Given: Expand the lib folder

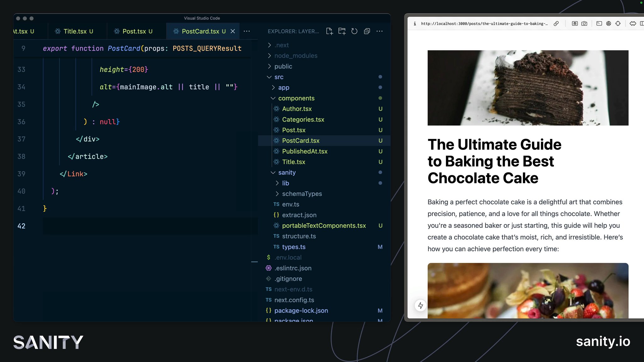Looking at the screenshot, I should [277, 183].
